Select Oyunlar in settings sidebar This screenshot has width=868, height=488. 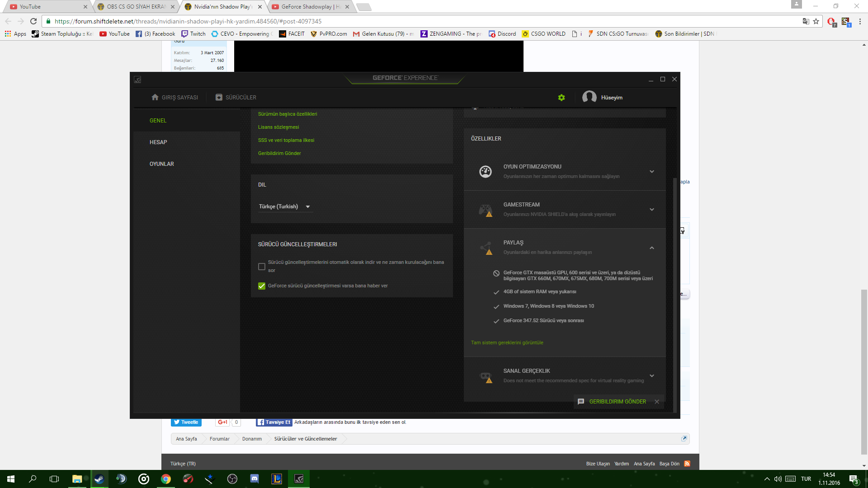click(x=162, y=164)
